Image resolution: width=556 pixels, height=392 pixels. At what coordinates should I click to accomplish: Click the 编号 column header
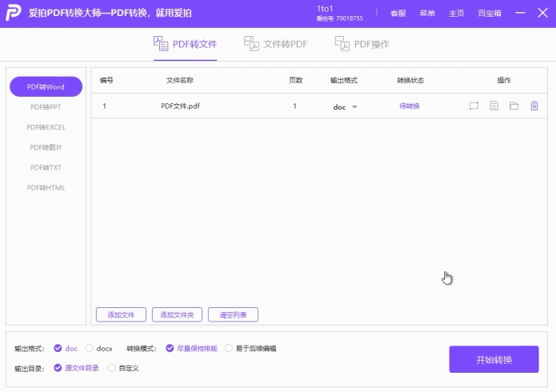106,80
